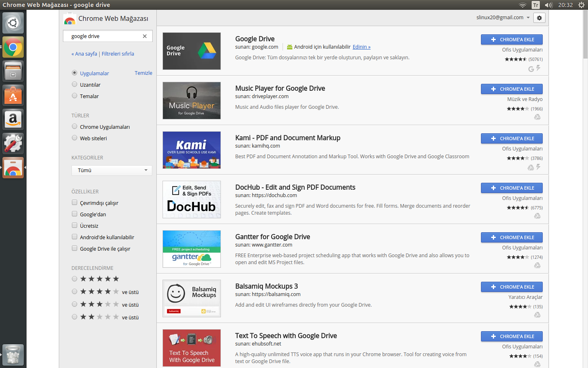Select the Uzantılar radio button
Viewport: 588px width, 368px height.
(x=74, y=84)
